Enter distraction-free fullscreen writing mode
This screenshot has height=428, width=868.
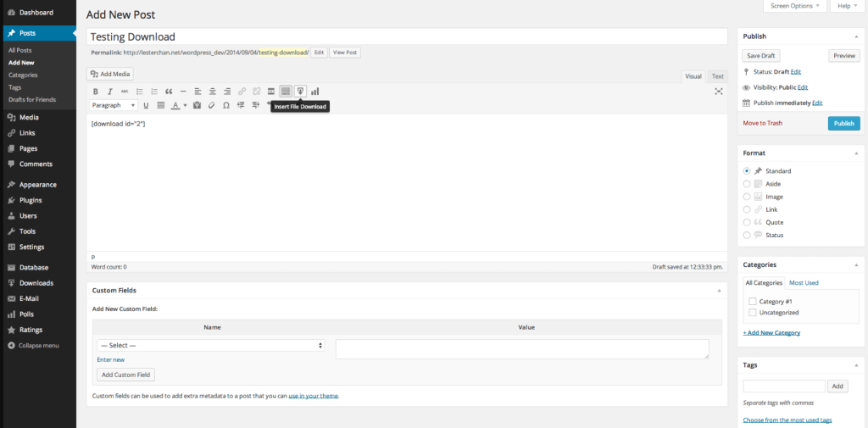point(719,92)
